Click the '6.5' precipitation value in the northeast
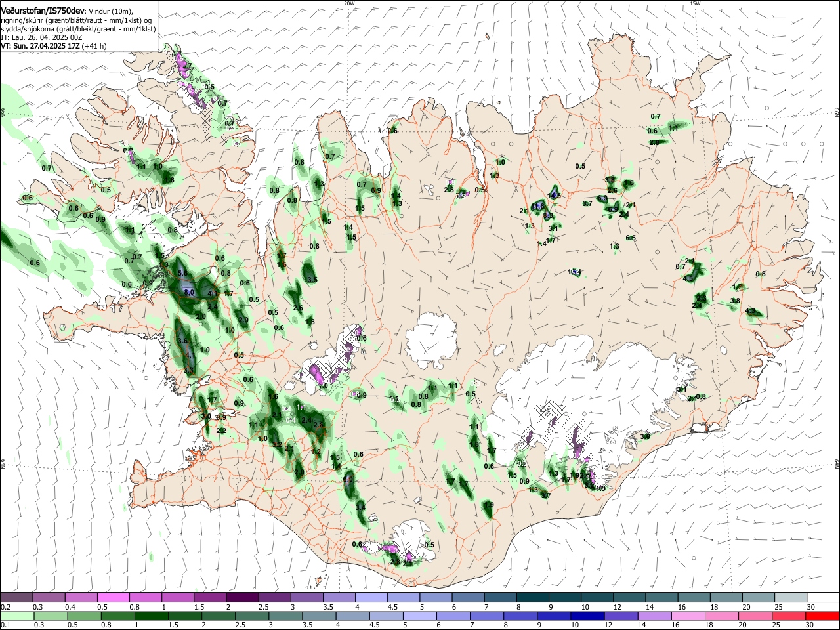The image size is (840, 630). (x=631, y=238)
